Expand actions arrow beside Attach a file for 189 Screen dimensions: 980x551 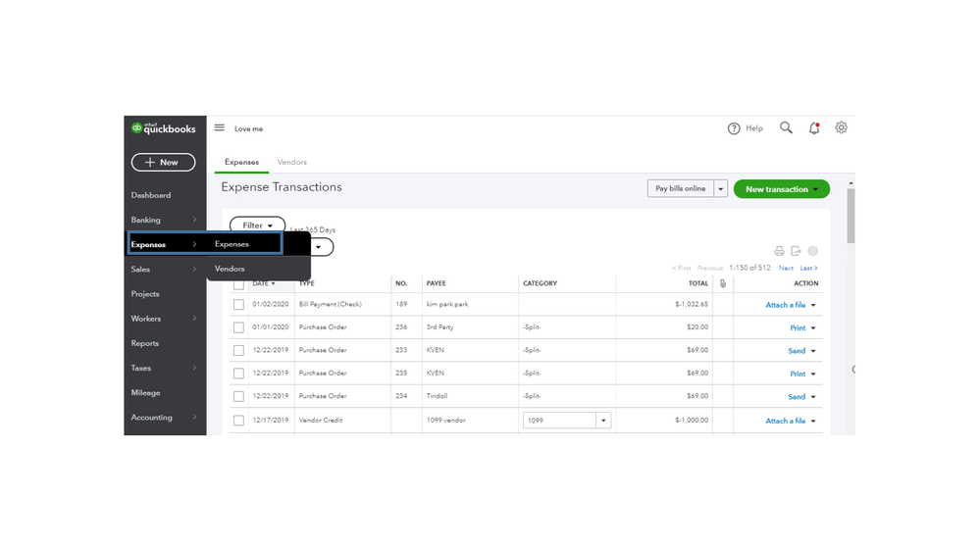click(x=813, y=306)
